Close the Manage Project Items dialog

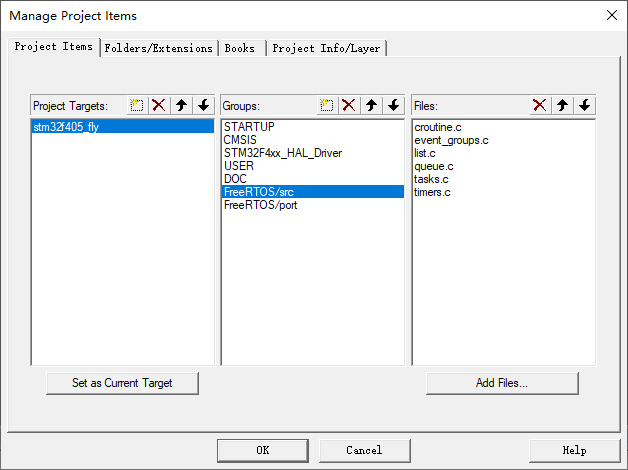pyautogui.click(x=612, y=15)
